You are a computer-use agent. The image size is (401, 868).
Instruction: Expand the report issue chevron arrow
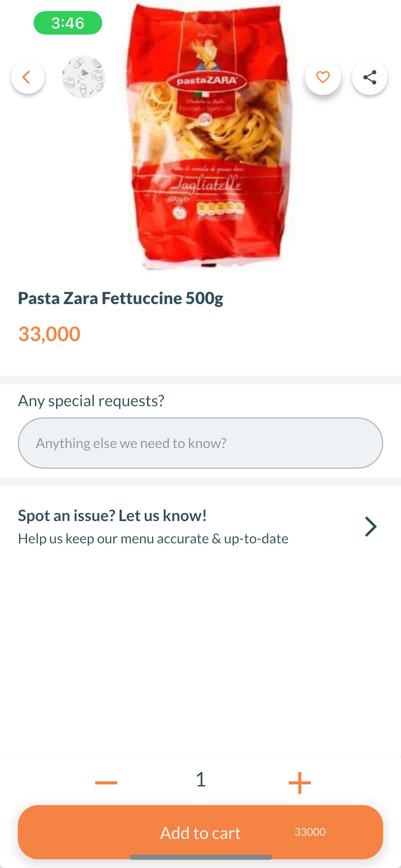(370, 526)
